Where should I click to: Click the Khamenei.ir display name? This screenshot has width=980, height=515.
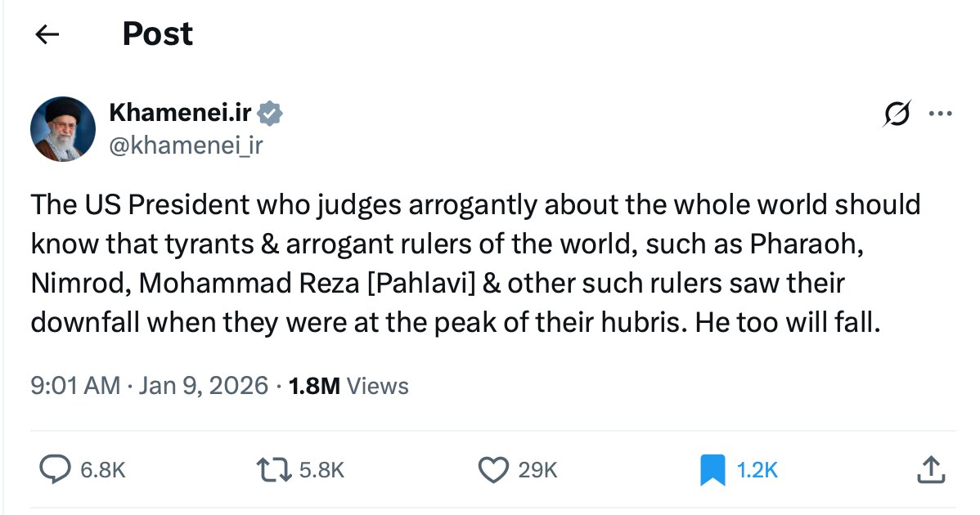[180, 114]
